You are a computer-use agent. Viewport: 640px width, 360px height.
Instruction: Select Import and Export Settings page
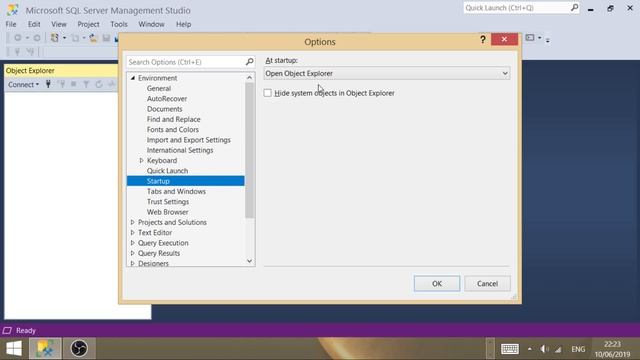pyautogui.click(x=189, y=140)
